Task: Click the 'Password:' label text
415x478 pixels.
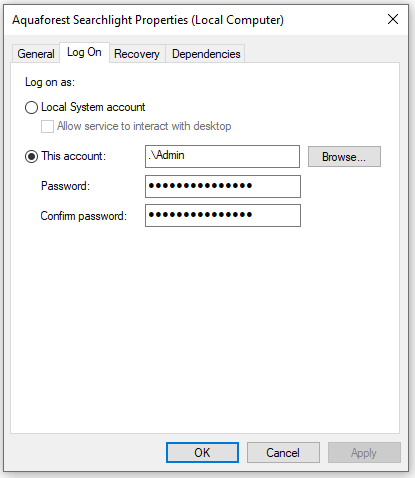Action: 65,186
